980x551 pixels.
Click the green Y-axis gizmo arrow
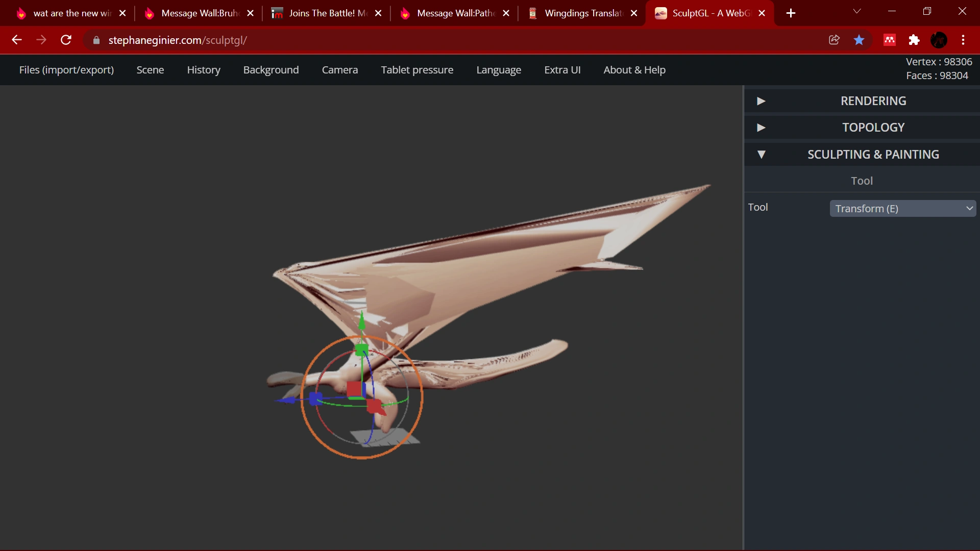[362, 322]
